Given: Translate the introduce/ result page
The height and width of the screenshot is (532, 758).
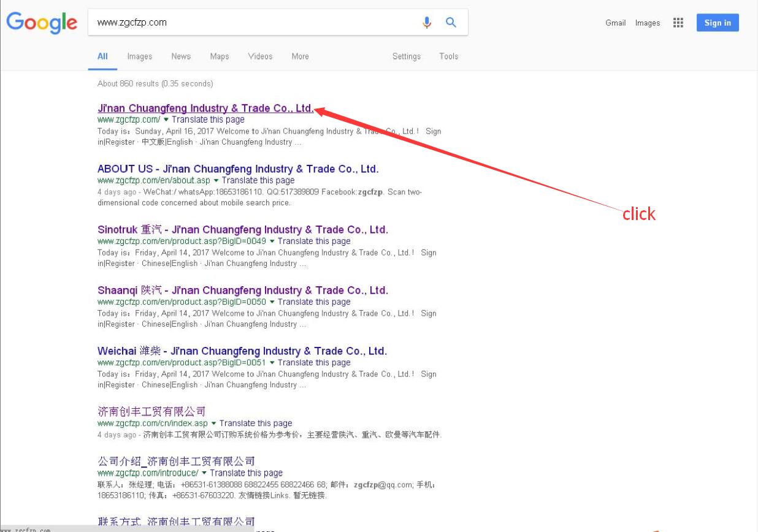Looking at the screenshot, I should pyautogui.click(x=246, y=473).
